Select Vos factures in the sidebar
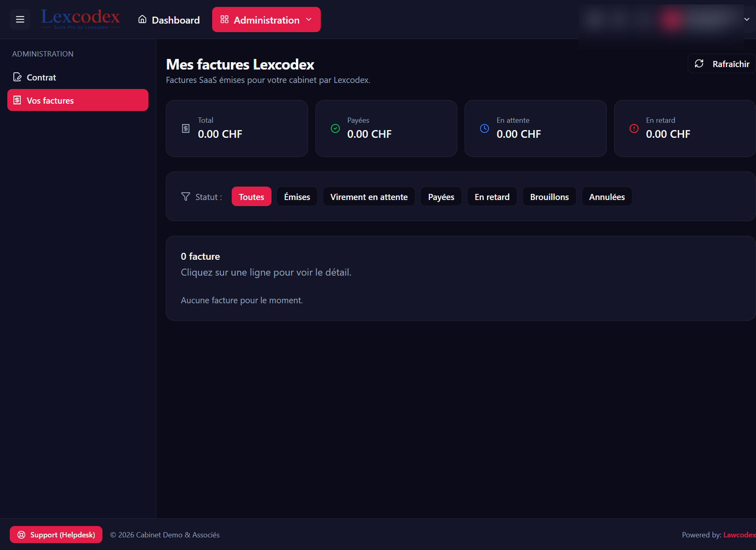Screen dimensions: 756x550 tap(78, 100)
